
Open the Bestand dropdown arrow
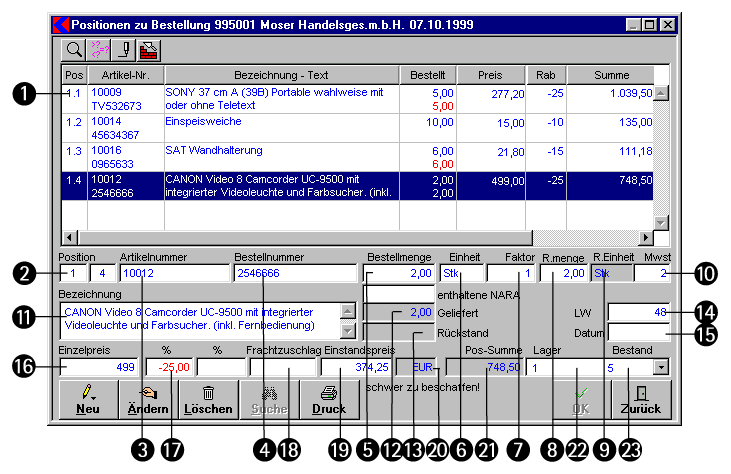(660, 368)
